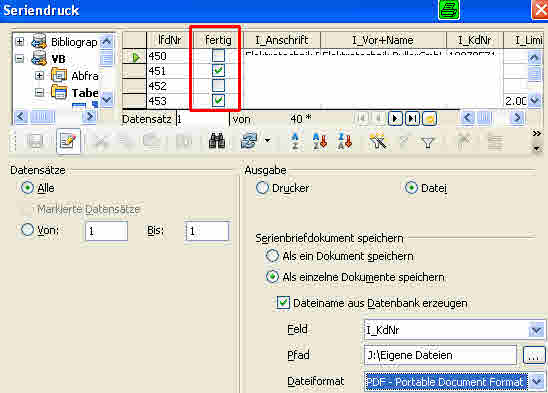Choose Als ein Dokument speichern option
This screenshot has width=548, height=393.
click(272, 256)
